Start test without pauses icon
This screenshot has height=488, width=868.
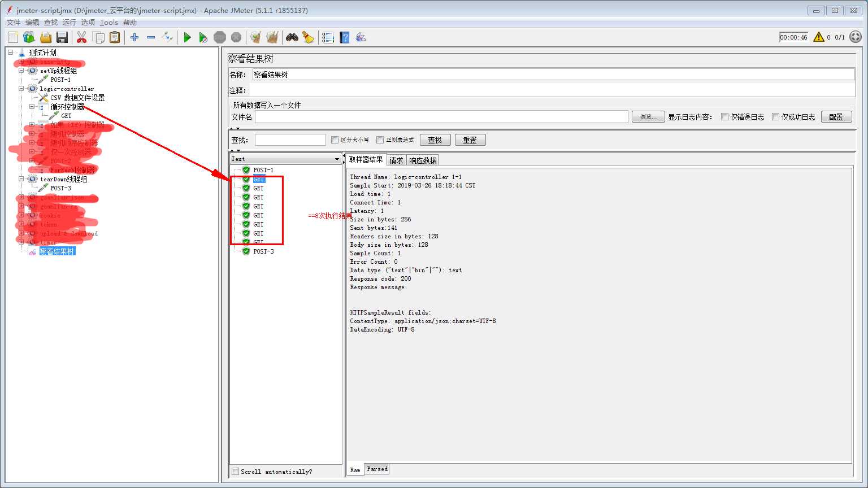click(x=203, y=37)
